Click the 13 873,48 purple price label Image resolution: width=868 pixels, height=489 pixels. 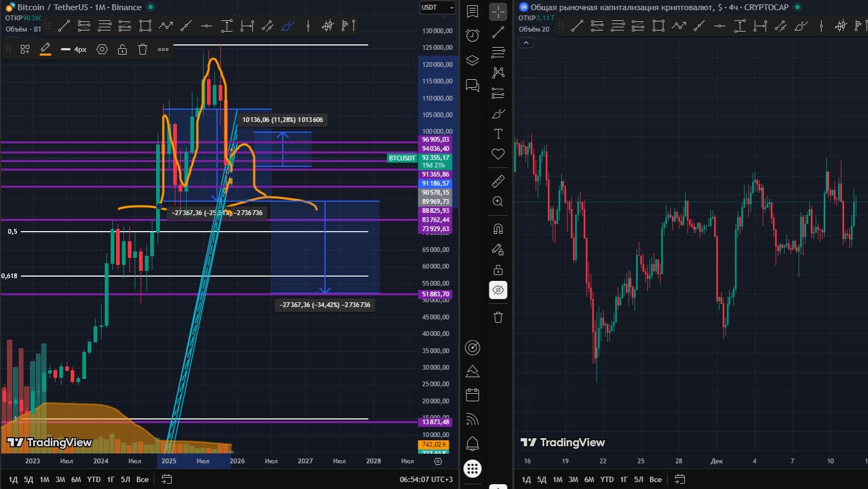(435, 422)
